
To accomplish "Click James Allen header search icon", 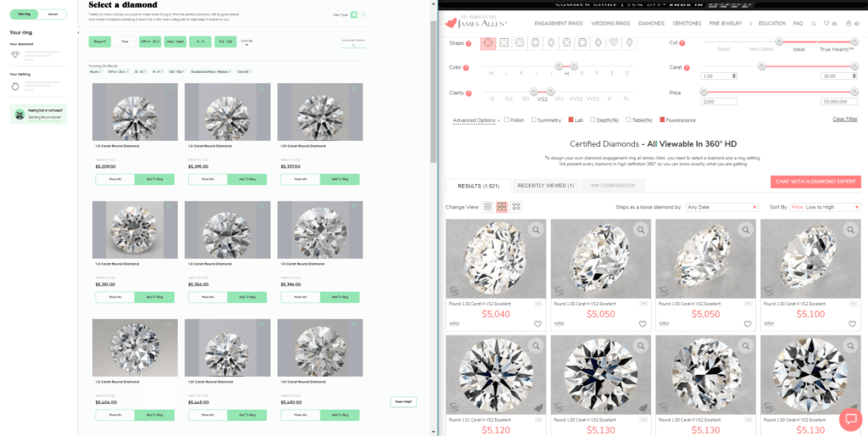I will 813,24.
